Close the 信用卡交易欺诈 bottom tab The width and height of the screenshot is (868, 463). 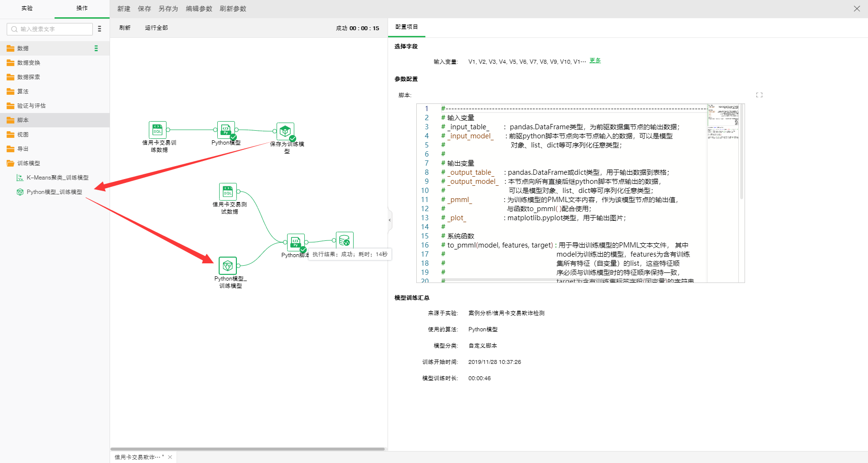[x=170, y=457]
